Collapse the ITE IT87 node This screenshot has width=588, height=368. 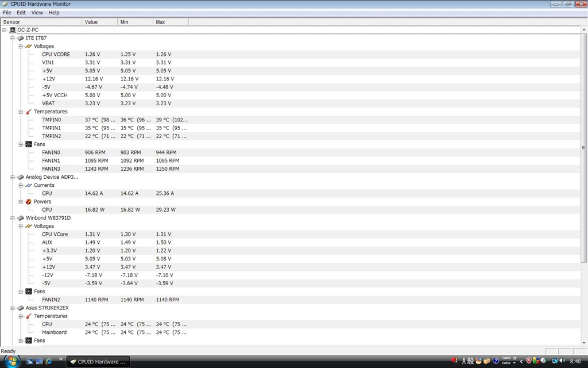tap(13, 39)
